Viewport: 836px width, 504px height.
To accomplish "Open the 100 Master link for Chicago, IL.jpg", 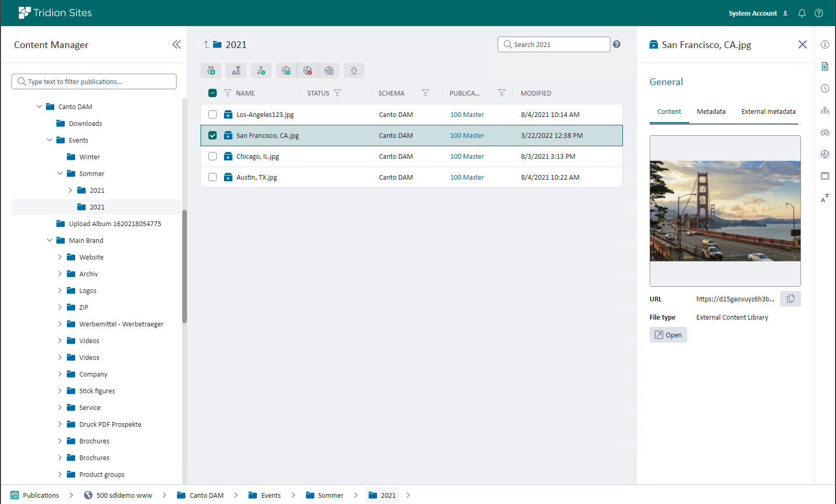I will (467, 156).
